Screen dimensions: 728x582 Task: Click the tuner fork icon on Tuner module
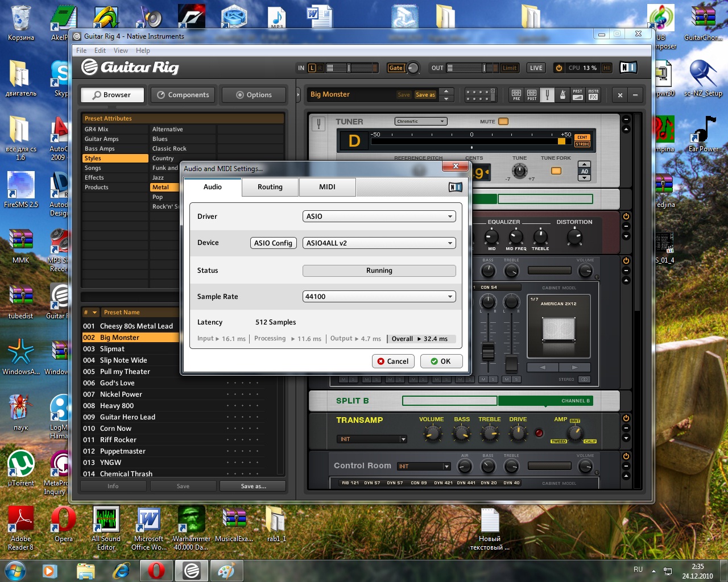(318, 123)
